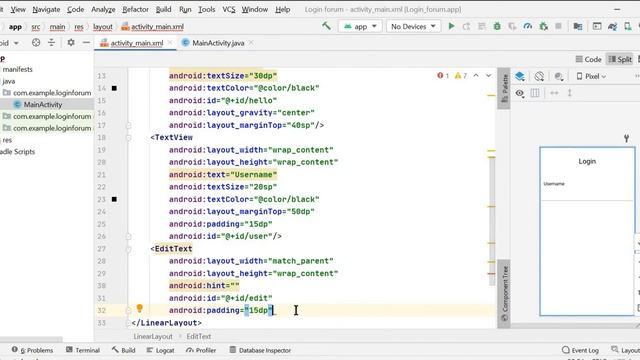The width and height of the screenshot is (640, 360).
Task: Switch to MainActivity.java editor tab
Action: point(218,43)
